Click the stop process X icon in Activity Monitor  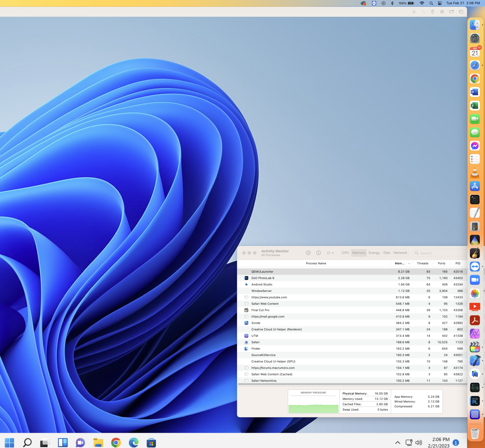(308, 253)
